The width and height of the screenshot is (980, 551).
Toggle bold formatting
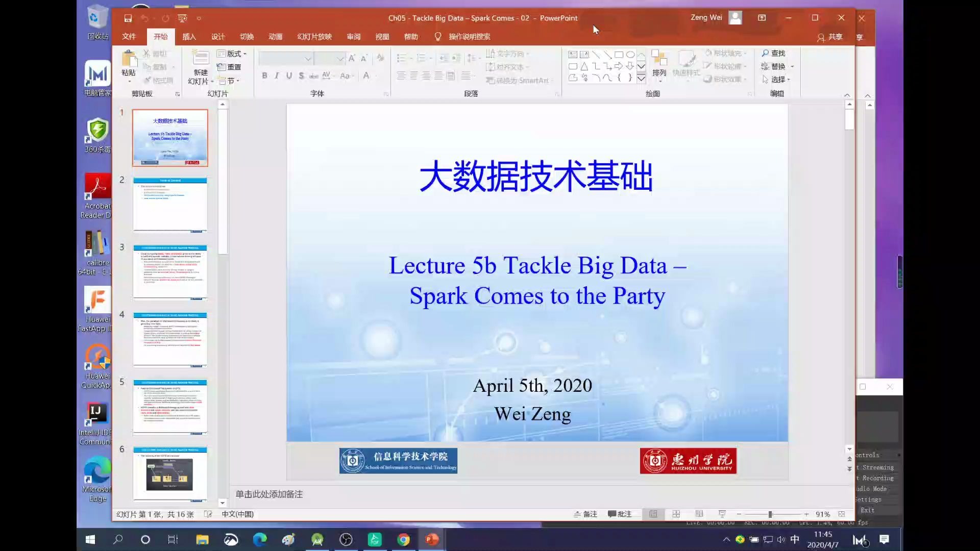264,76
